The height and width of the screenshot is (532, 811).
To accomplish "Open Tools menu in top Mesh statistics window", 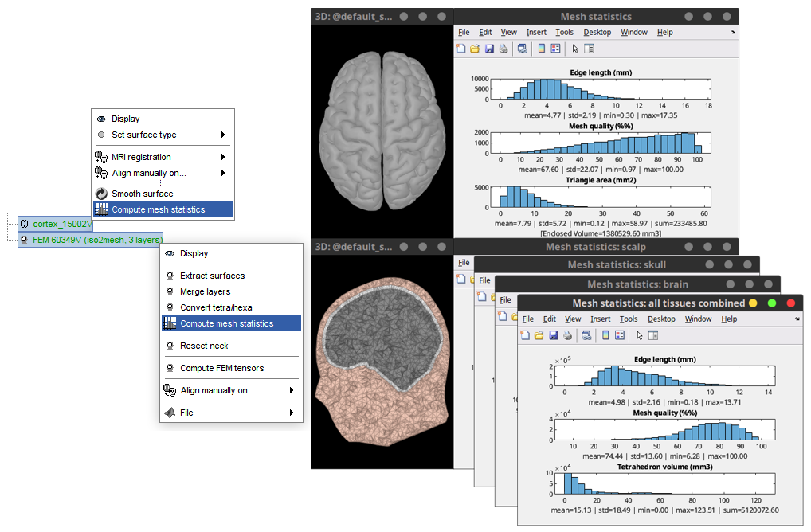I will [564, 32].
